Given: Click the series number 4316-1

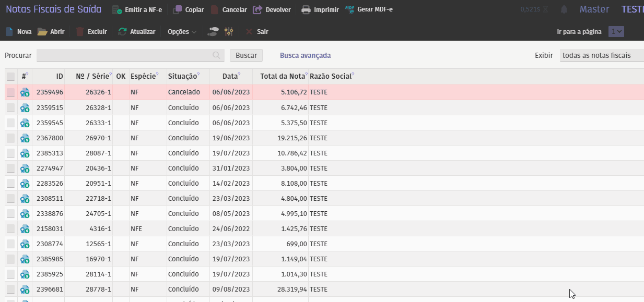Looking at the screenshot, I should pos(100,228).
